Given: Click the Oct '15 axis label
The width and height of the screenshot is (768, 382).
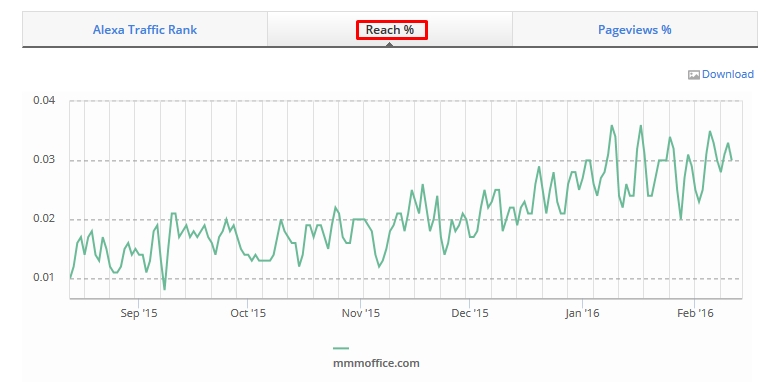Looking at the screenshot, I should (248, 313).
